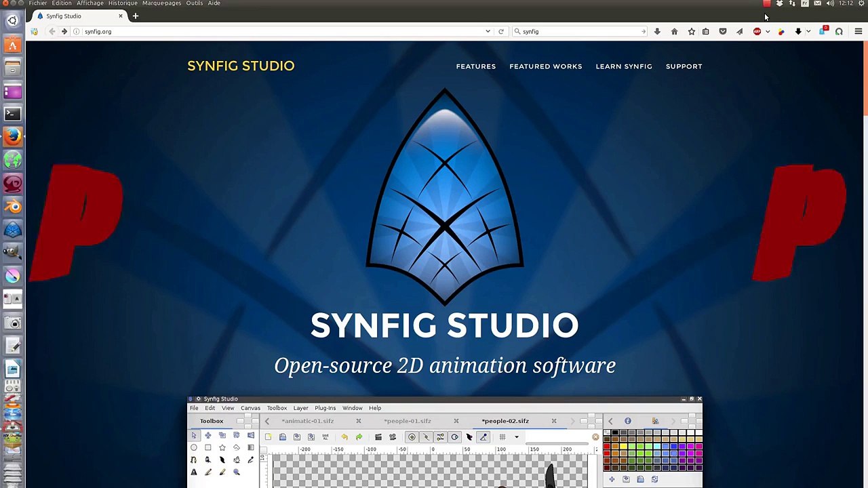
Task: Close the Synfig Studio browser tab
Action: pyautogui.click(x=121, y=16)
